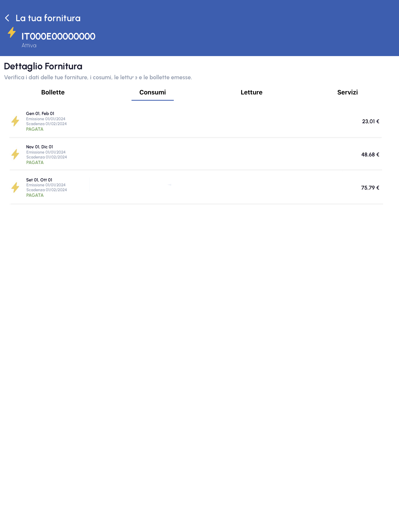Open the Letture tab

coord(252,92)
